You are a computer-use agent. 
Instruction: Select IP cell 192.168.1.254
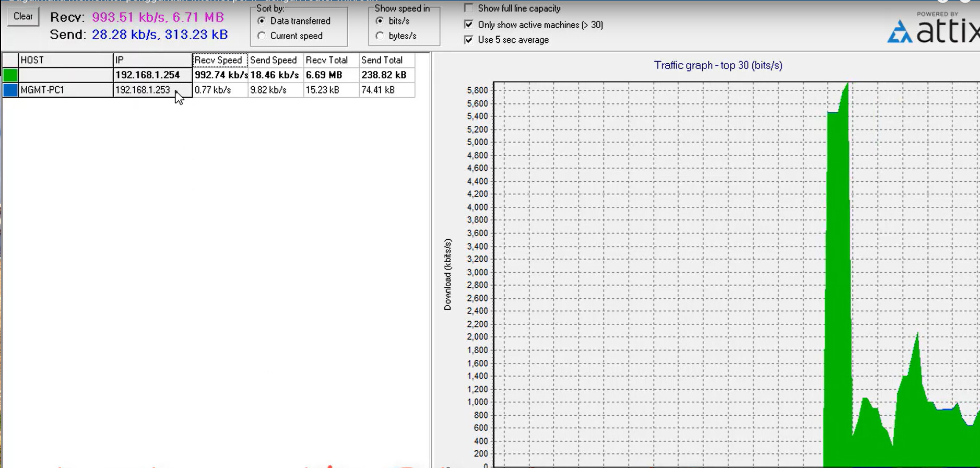(x=152, y=75)
